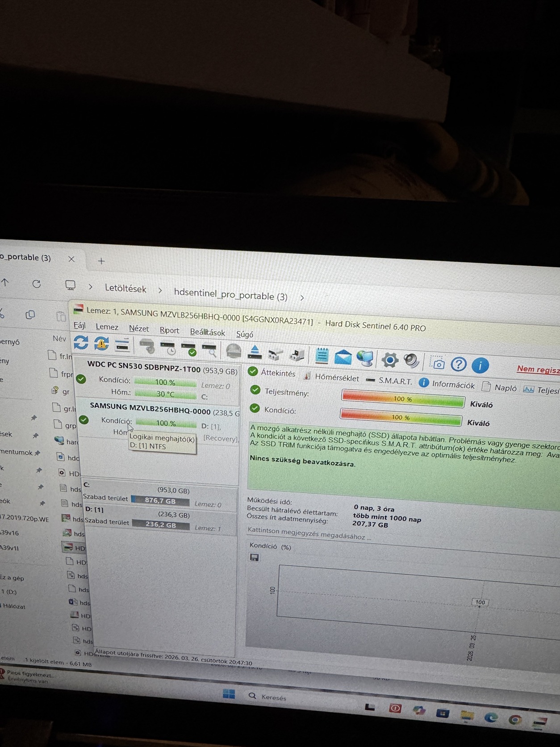Click the network globe monitor icon
Screen dimensions: 560x747
366,358
